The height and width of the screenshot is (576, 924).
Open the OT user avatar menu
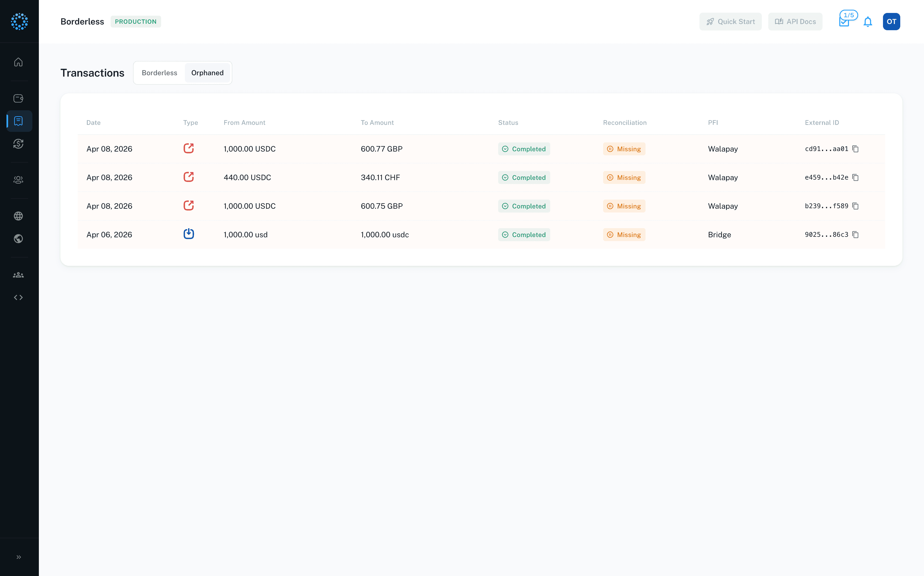(x=891, y=22)
